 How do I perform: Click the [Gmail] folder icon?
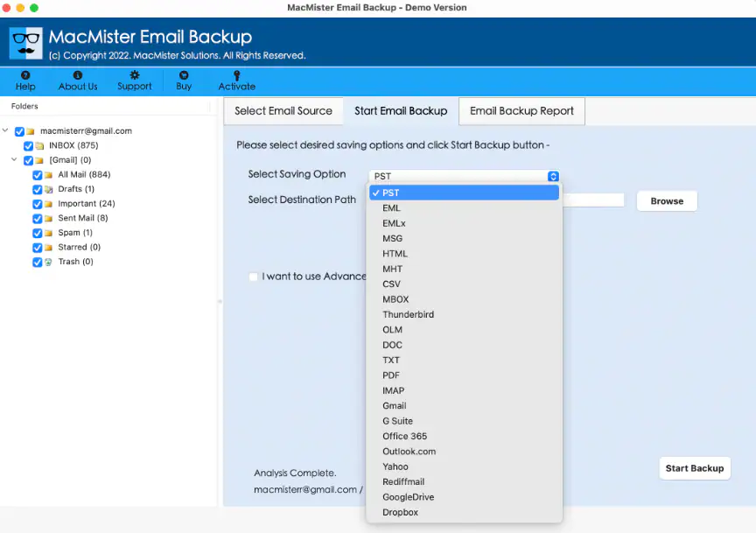pyautogui.click(x=39, y=160)
